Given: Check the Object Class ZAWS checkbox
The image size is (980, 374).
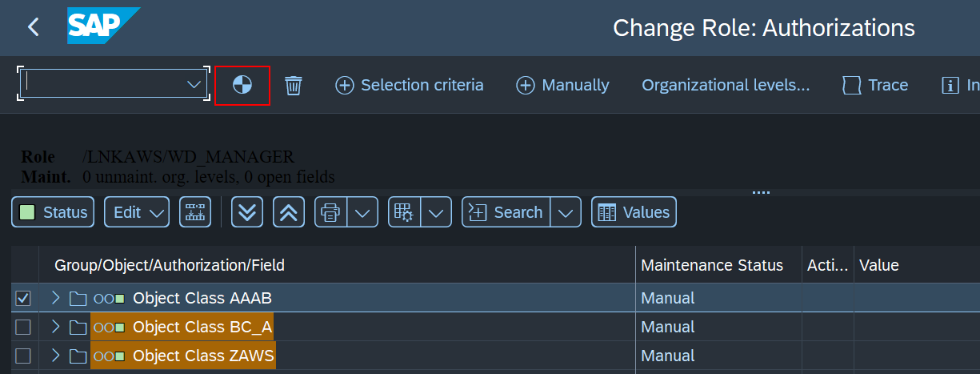Looking at the screenshot, I should [23, 356].
